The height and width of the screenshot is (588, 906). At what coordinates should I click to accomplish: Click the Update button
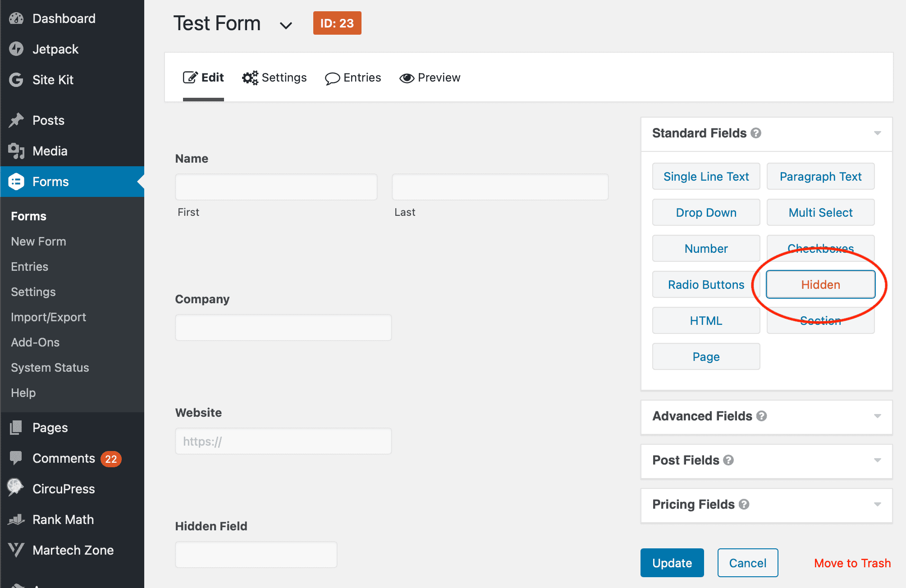672,563
